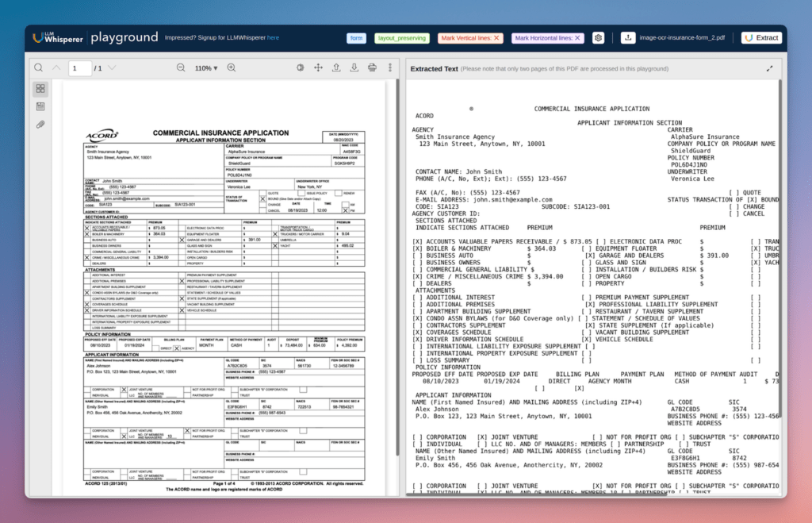Open the settings gear in header
This screenshot has width=812, height=523.
tap(599, 37)
